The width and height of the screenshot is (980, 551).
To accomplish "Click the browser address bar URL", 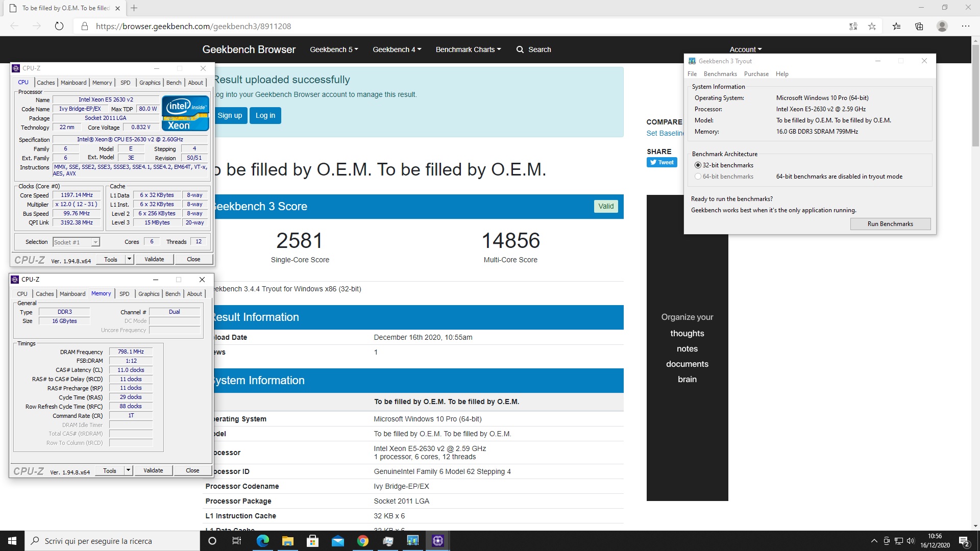I will (193, 26).
